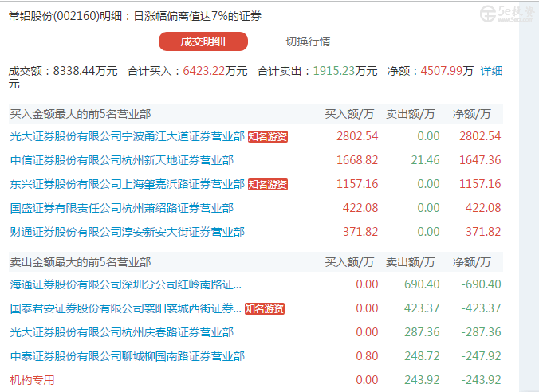Screen dimensions: 539x392
Task: Click the 690.40 sell amount
Action: click(x=422, y=284)
